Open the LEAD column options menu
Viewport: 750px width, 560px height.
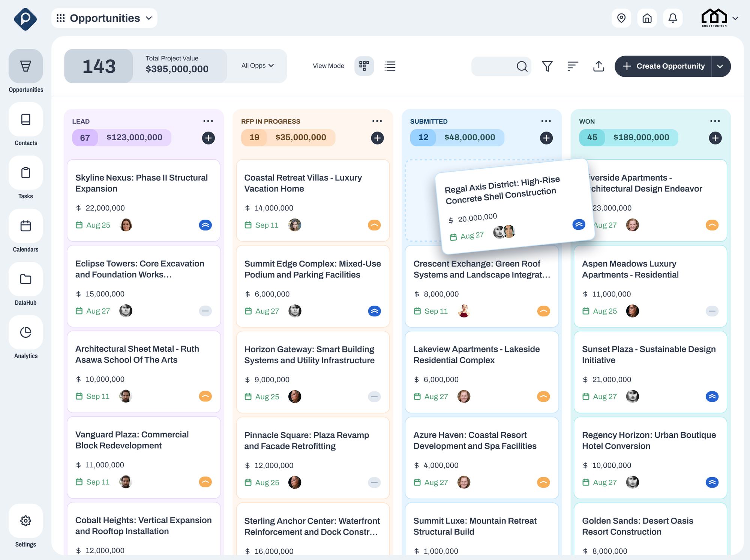[x=208, y=121]
